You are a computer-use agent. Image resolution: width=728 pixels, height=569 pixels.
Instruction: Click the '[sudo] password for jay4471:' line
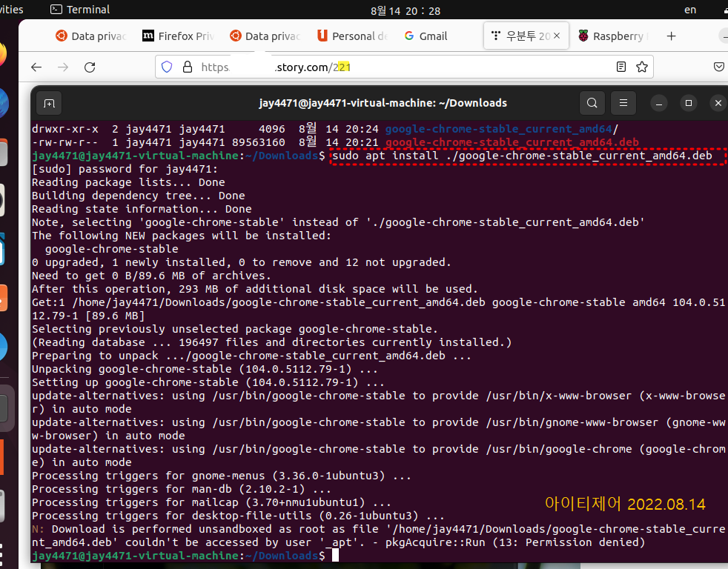[125, 169]
